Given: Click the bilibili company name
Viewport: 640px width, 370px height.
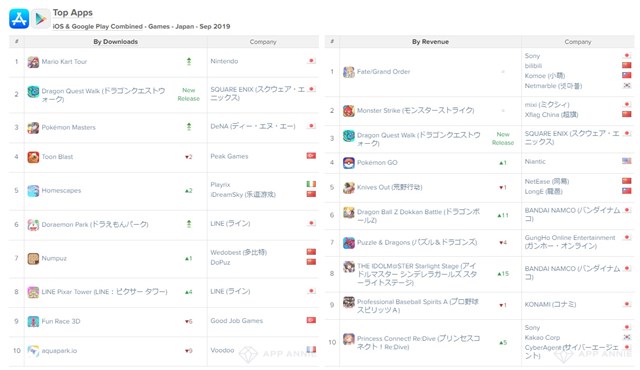Looking at the screenshot, I should coord(533,66).
